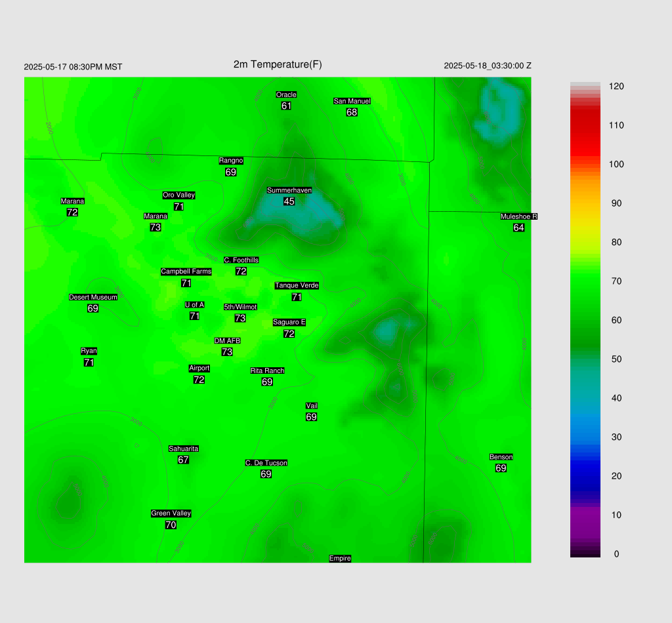
Task: Select the Muleshoe R station label
Action: 518,216
